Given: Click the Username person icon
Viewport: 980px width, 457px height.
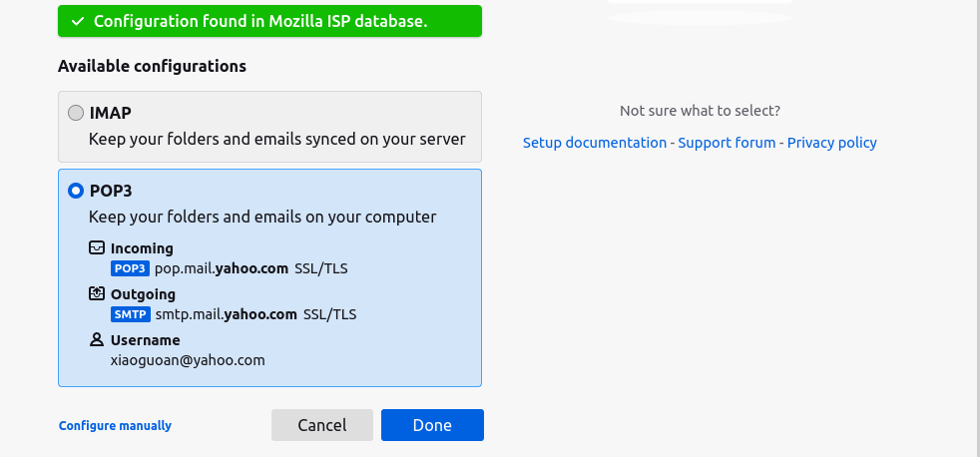Looking at the screenshot, I should tap(97, 340).
